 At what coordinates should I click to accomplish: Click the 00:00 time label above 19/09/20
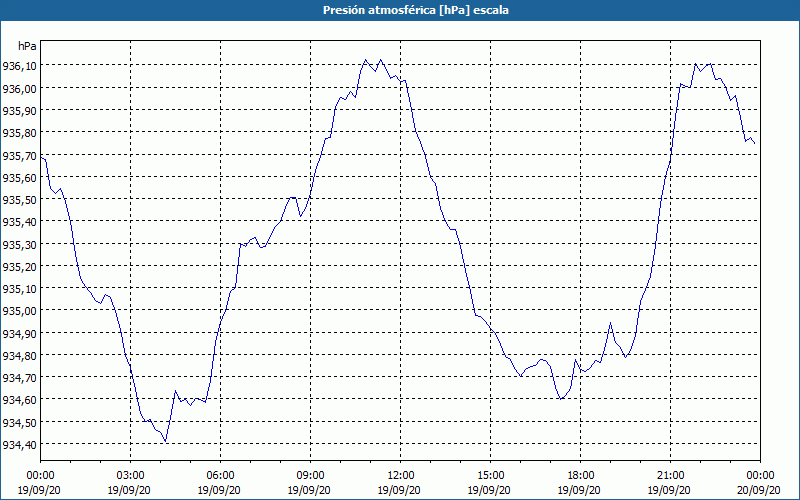(x=40, y=476)
